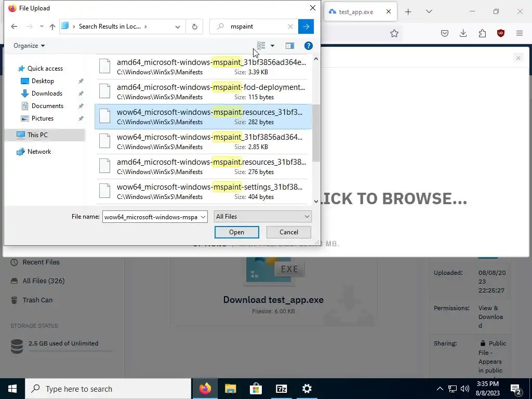Screen dimensions: 532x399
Task: Open Documents folder in sidebar
Action: click(47, 106)
